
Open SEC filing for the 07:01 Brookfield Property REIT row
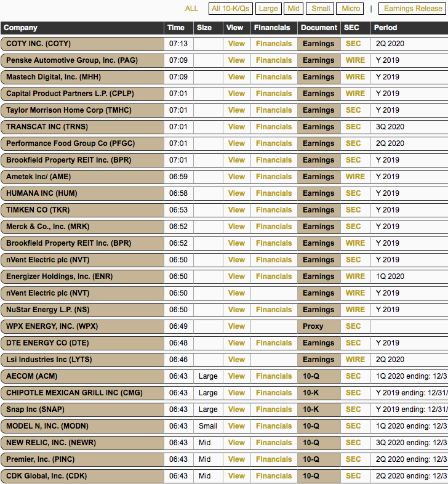[353, 160]
